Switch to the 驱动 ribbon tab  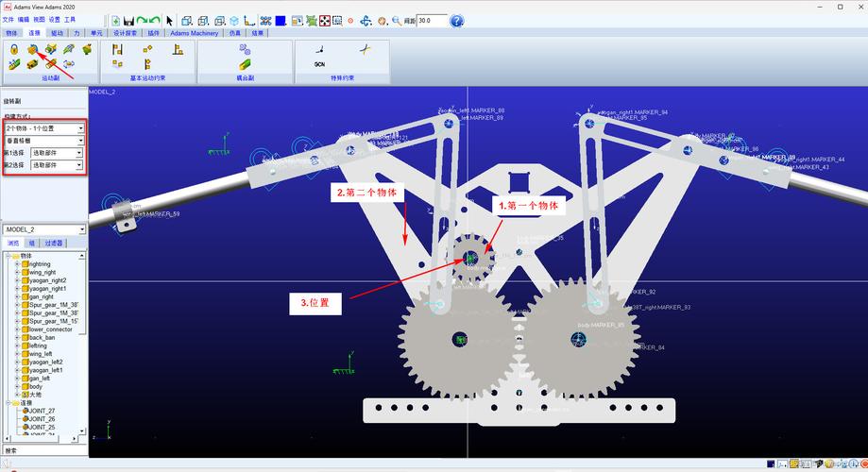tap(57, 33)
